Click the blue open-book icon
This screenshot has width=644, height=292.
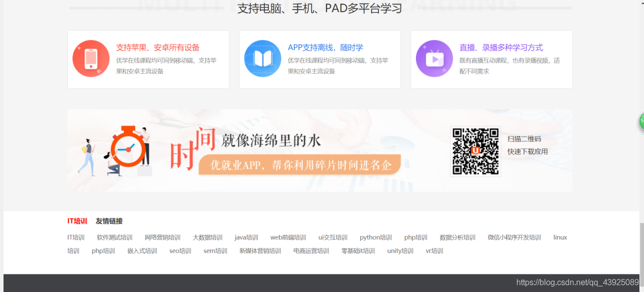pos(263,59)
